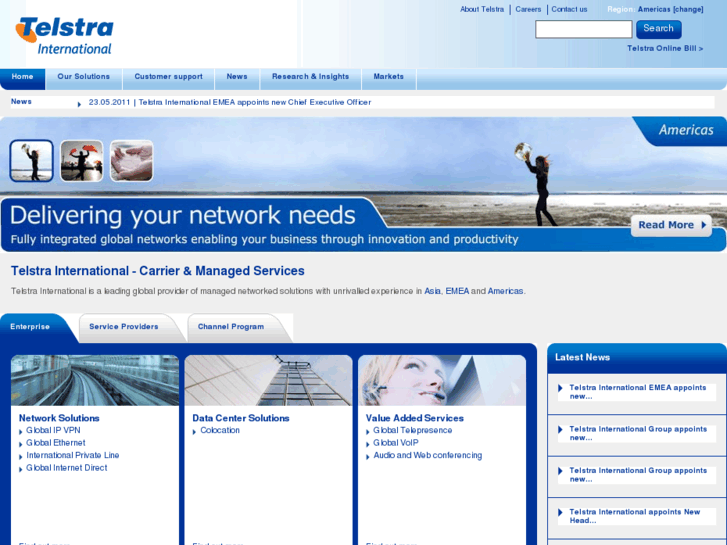727x545 pixels.
Task: Open Audio and Web conferencing link
Action: tap(427, 455)
